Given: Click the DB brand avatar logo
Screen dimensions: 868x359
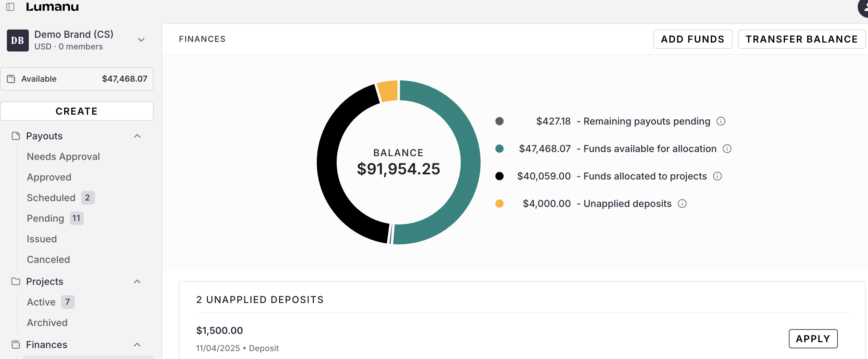Looking at the screenshot, I should coord(18,40).
